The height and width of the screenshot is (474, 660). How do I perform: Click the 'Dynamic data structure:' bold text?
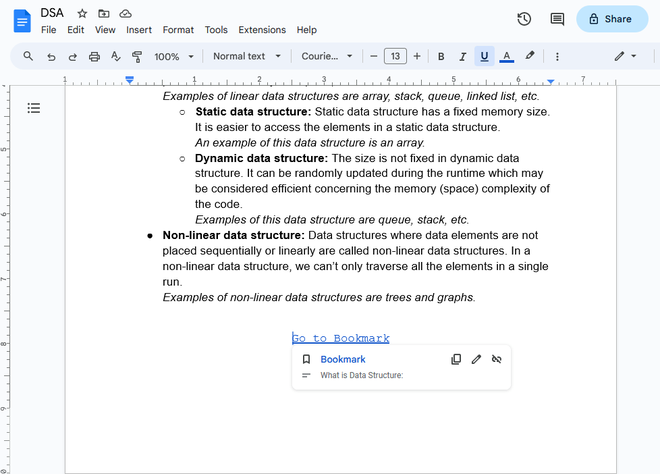pos(261,158)
